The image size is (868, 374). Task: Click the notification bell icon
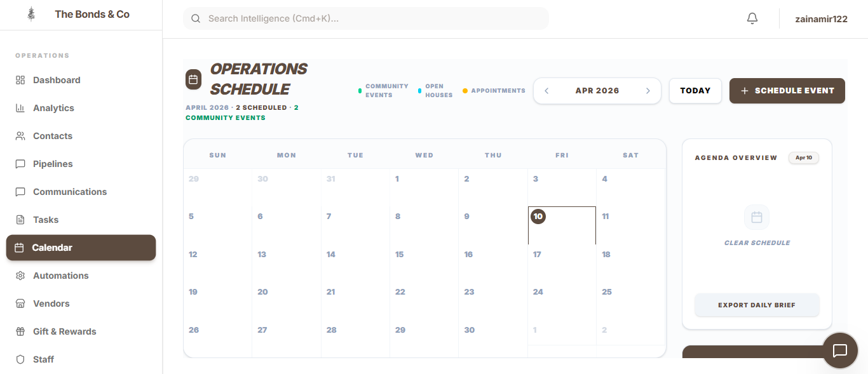752,19
